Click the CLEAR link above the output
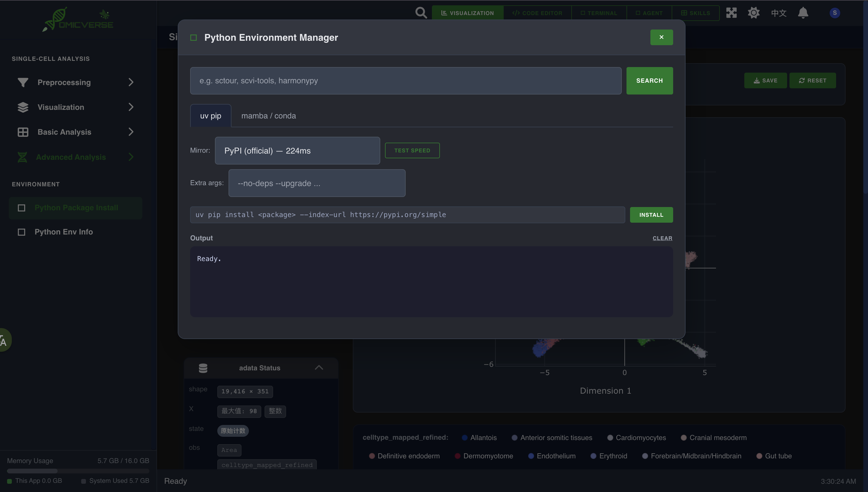868x492 pixels. click(662, 238)
